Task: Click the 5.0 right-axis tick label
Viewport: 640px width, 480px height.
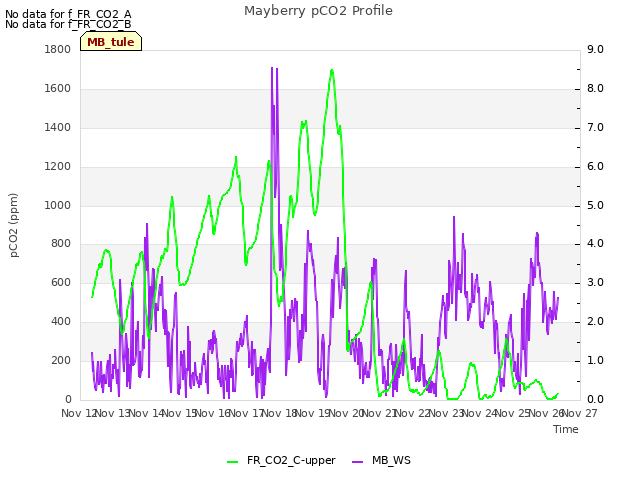Action: (595, 205)
